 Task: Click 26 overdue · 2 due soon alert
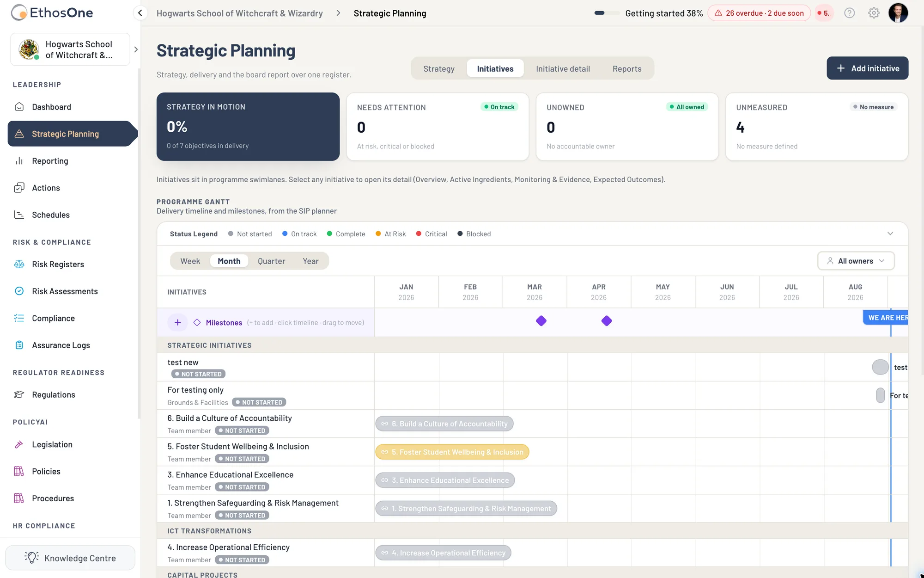click(759, 13)
